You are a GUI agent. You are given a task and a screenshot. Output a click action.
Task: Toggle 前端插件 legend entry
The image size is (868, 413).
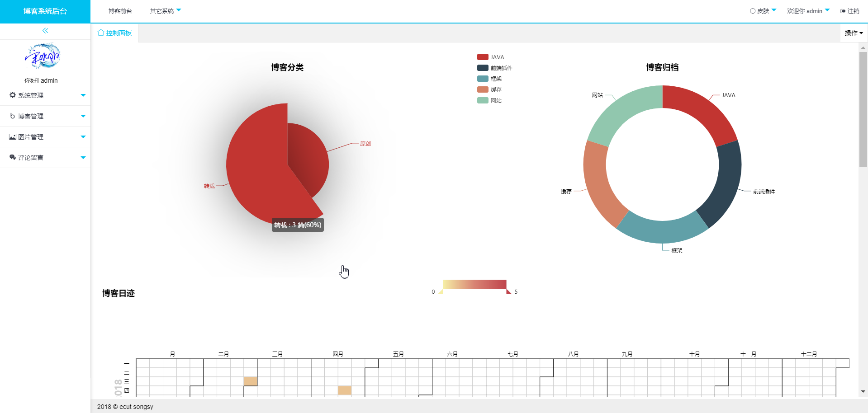495,68
